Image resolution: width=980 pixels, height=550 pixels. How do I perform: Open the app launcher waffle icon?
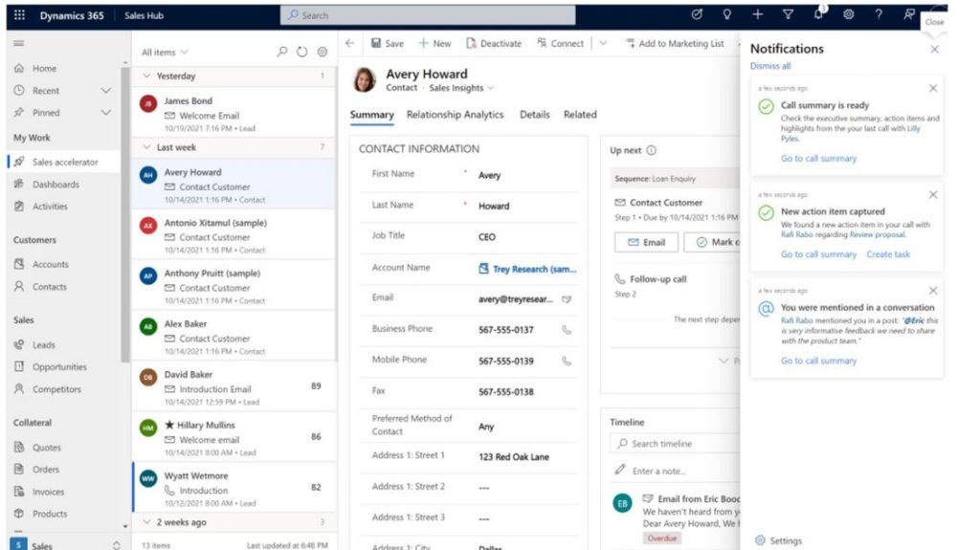(19, 15)
